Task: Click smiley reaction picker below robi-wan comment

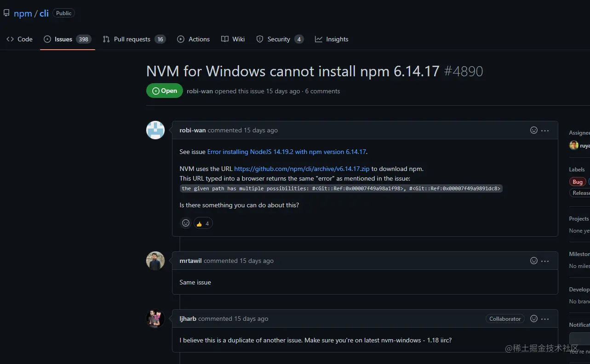Action: (186, 223)
